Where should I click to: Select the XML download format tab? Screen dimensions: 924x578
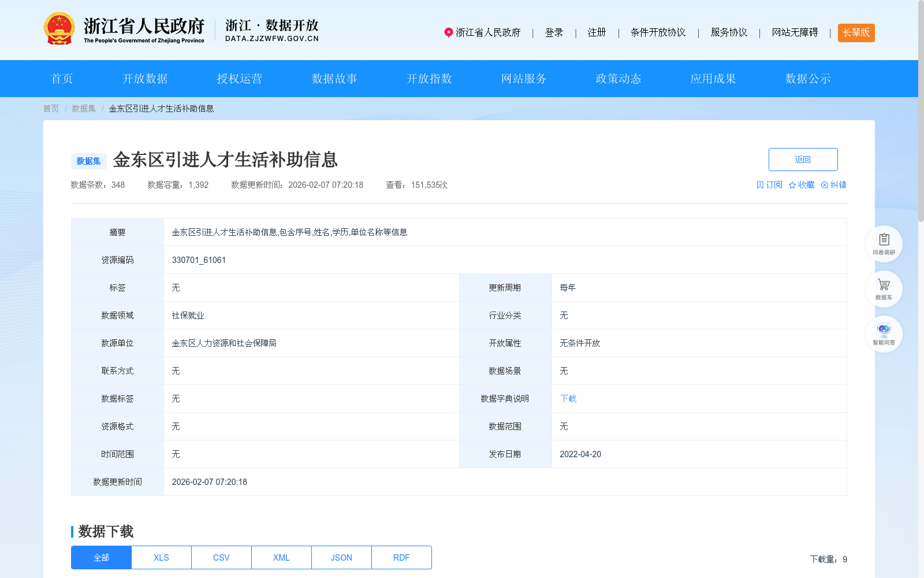(281, 558)
